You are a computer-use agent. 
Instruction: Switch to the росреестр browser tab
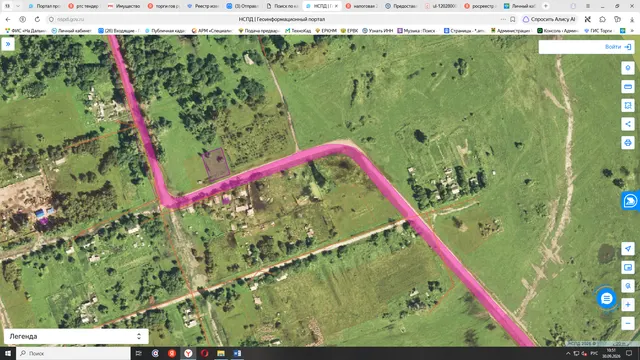[x=482, y=6]
